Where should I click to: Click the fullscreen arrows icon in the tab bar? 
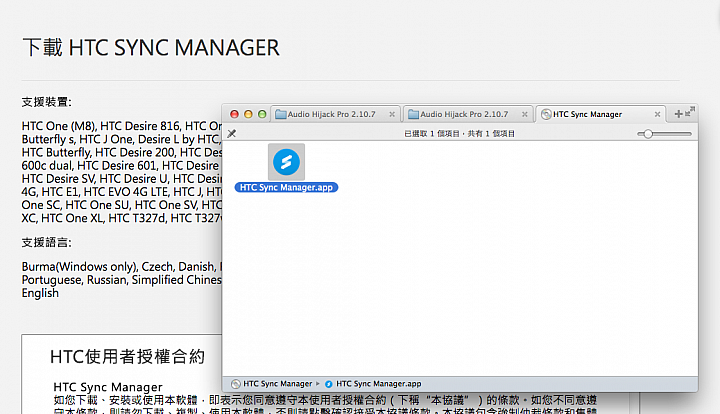point(690,112)
